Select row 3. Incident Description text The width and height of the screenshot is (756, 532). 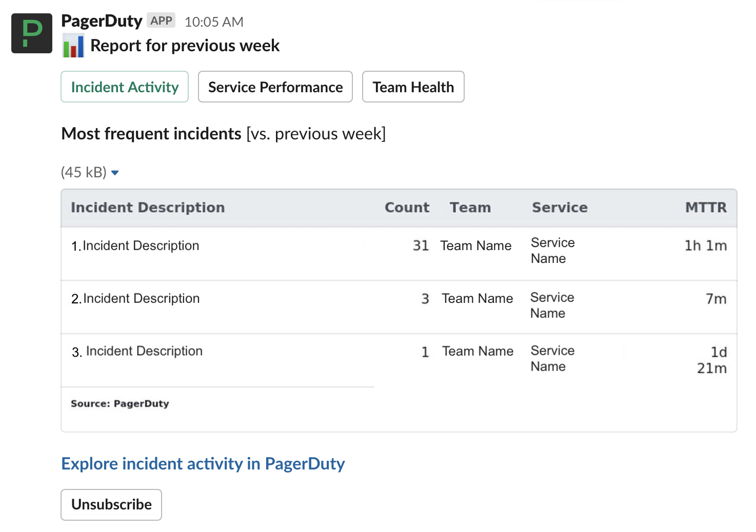point(137,352)
